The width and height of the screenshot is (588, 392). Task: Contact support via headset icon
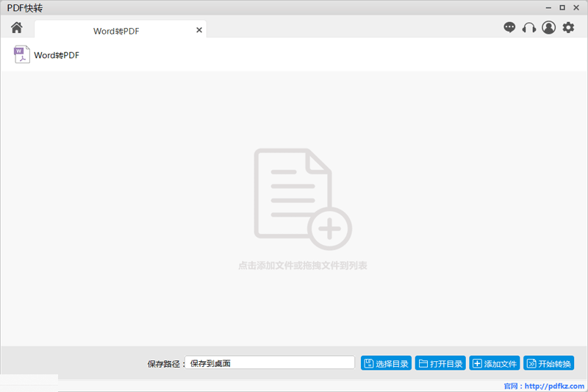point(529,27)
